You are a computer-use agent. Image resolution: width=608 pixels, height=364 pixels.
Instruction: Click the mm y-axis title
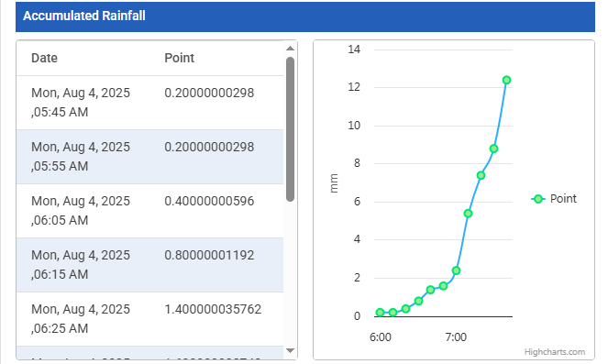(x=334, y=183)
